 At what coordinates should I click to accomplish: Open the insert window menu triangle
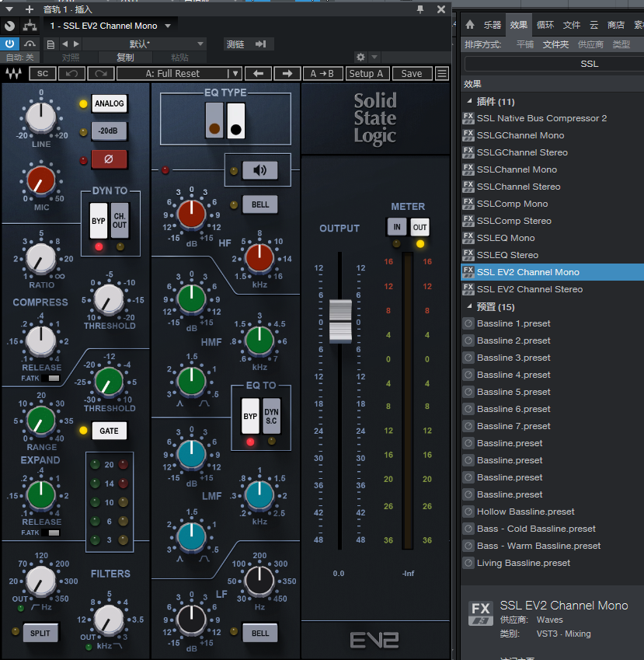point(9,9)
